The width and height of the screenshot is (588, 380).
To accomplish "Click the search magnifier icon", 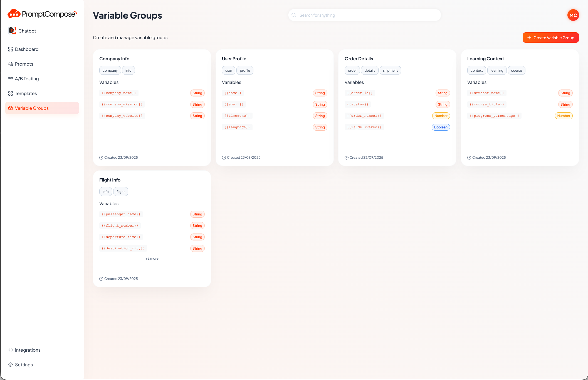I will [x=294, y=15].
